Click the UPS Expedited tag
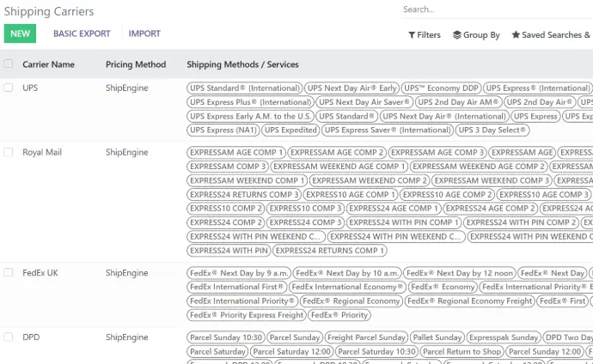The image size is (593, 364). click(x=290, y=130)
